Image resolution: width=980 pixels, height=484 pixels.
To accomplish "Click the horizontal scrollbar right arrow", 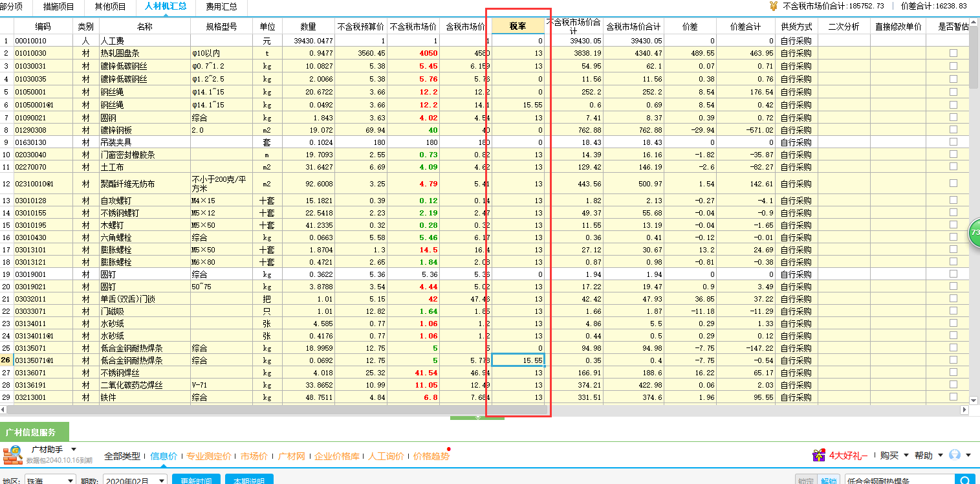I will tap(964, 410).
